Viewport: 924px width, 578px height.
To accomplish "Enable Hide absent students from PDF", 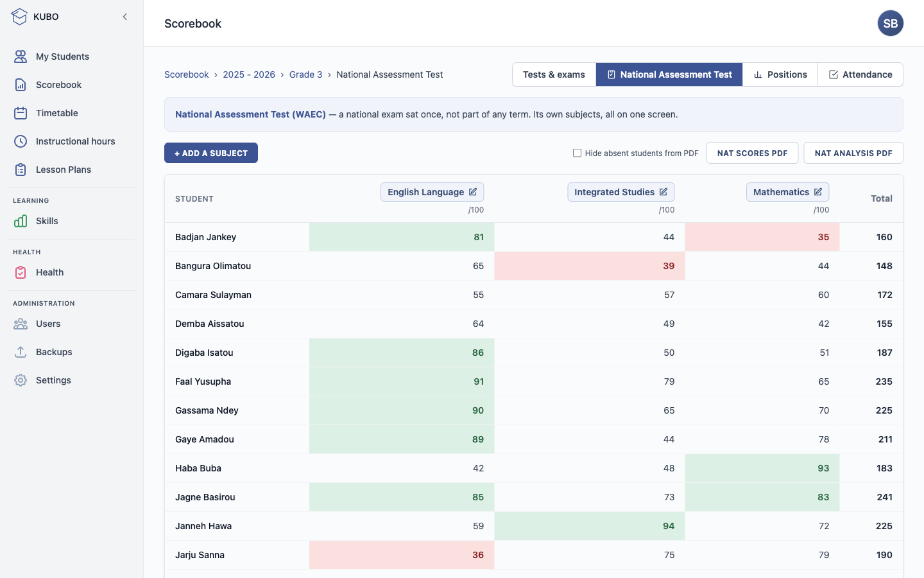I will pyautogui.click(x=577, y=153).
